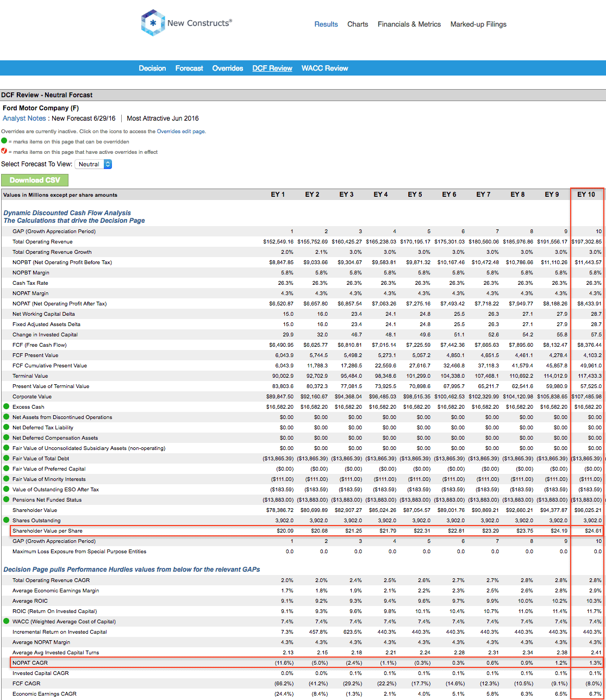Click the DCF Review - Neutral Forcast header
The image size is (606, 700).
[47, 95]
